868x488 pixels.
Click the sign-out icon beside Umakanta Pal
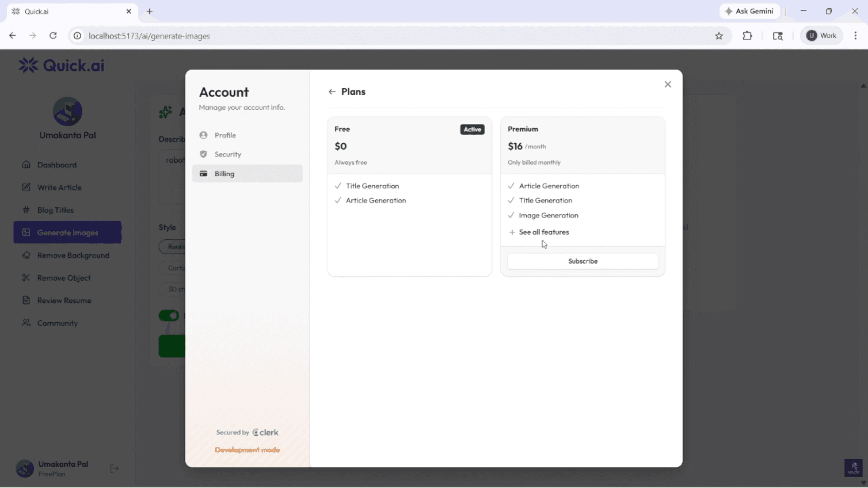click(114, 469)
